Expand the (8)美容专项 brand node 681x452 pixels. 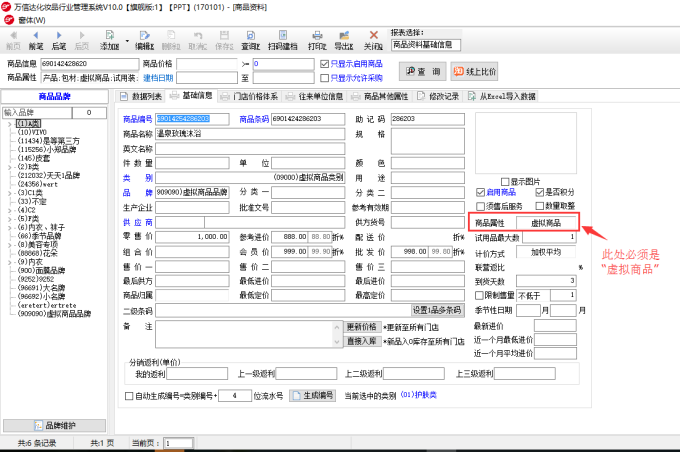point(10,244)
